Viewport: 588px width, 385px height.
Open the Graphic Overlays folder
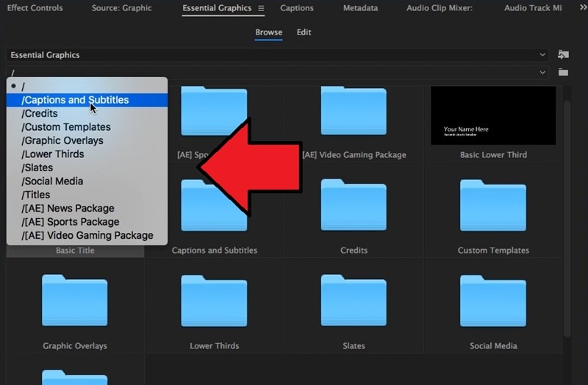pyautogui.click(x=75, y=301)
